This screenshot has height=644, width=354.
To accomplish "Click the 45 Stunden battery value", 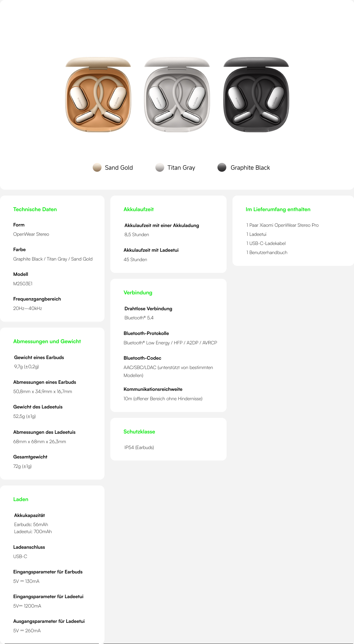I will [x=135, y=259].
